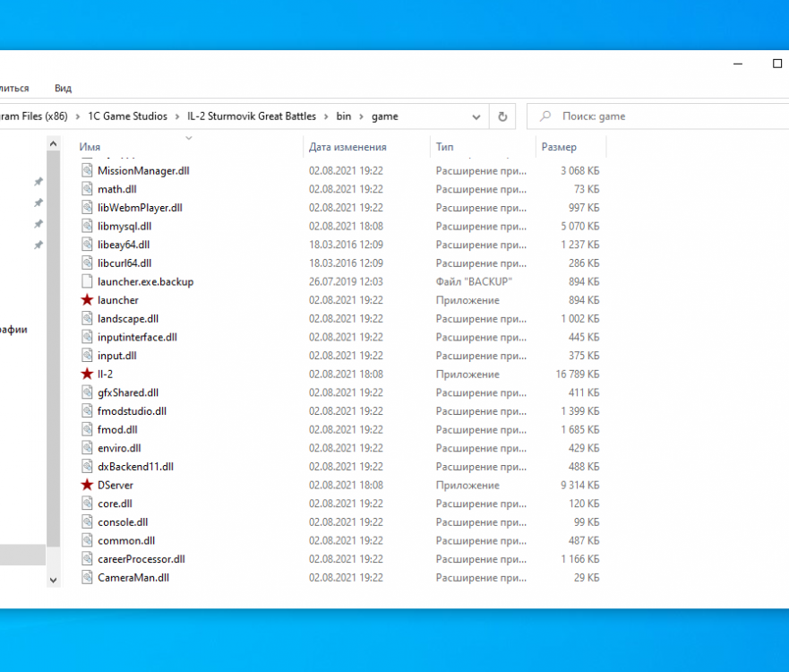Select the careerProcessor.dll file name
Viewport: 789px width, 672px height.
[142, 559]
